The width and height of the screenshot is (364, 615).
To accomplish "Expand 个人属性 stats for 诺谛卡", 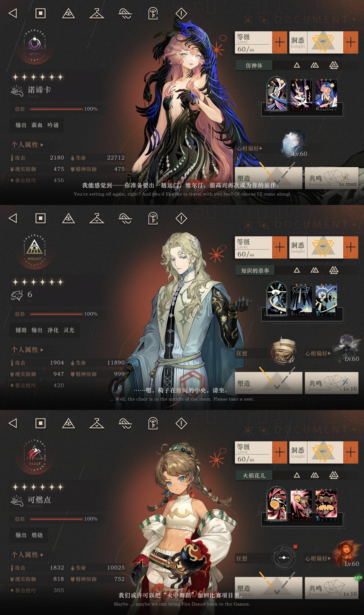I will tap(27, 145).
